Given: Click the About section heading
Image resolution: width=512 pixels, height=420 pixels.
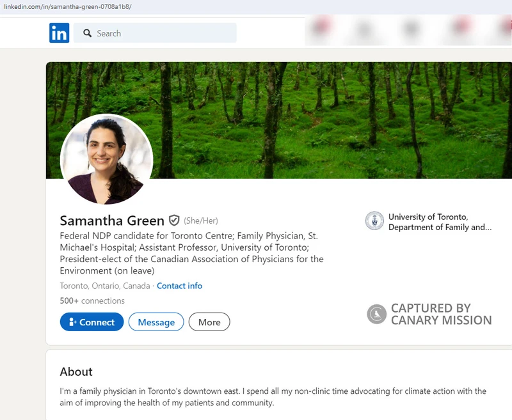Looking at the screenshot, I should (76, 372).
